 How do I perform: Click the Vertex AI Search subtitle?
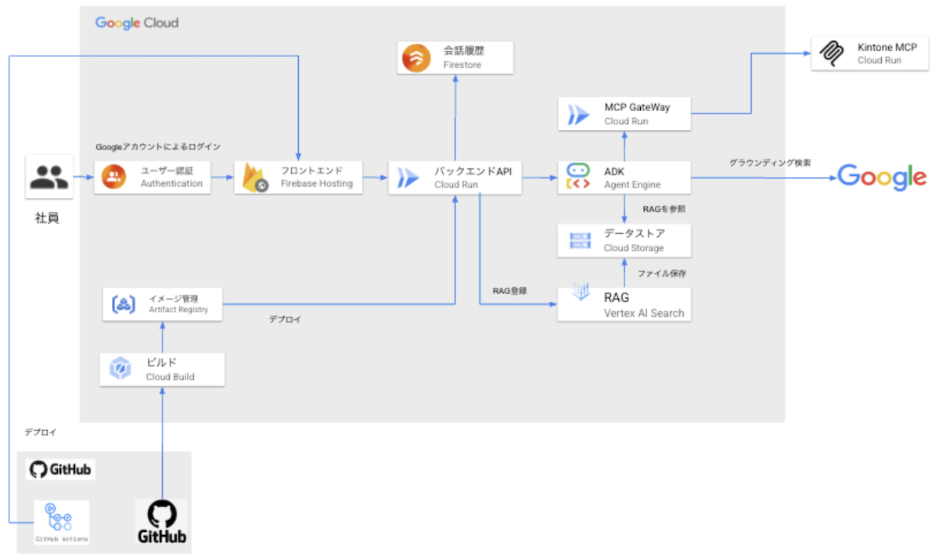click(644, 313)
